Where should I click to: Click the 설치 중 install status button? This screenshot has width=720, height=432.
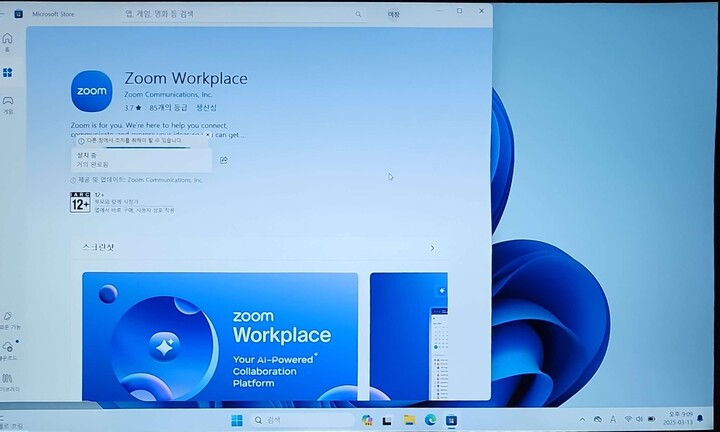pyautogui.click(x=141, y=160)
